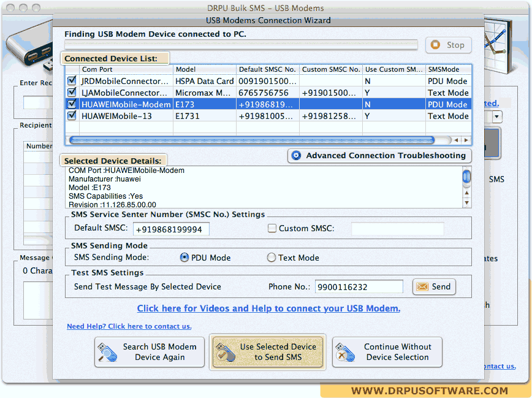Send the test message
532x398 pixels.
434,286
